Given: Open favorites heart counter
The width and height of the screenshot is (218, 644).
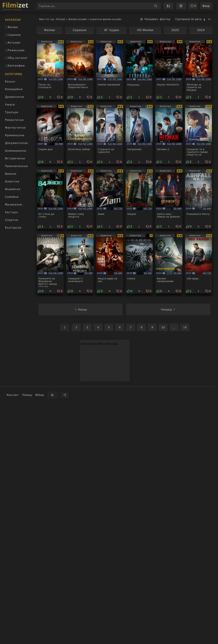Looking at the screenshot, I should tap(193, 6).
